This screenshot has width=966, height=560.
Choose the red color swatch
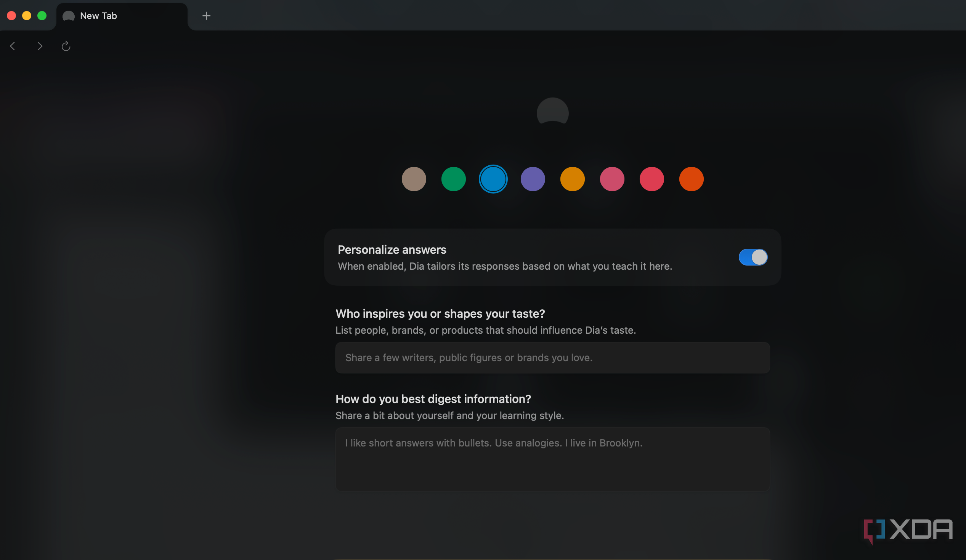[651, 179]
